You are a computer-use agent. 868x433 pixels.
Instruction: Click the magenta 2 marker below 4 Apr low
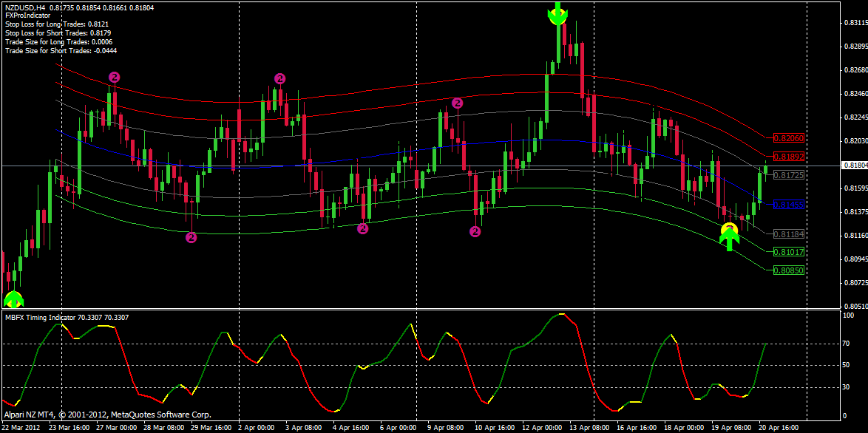pos(362,228)
